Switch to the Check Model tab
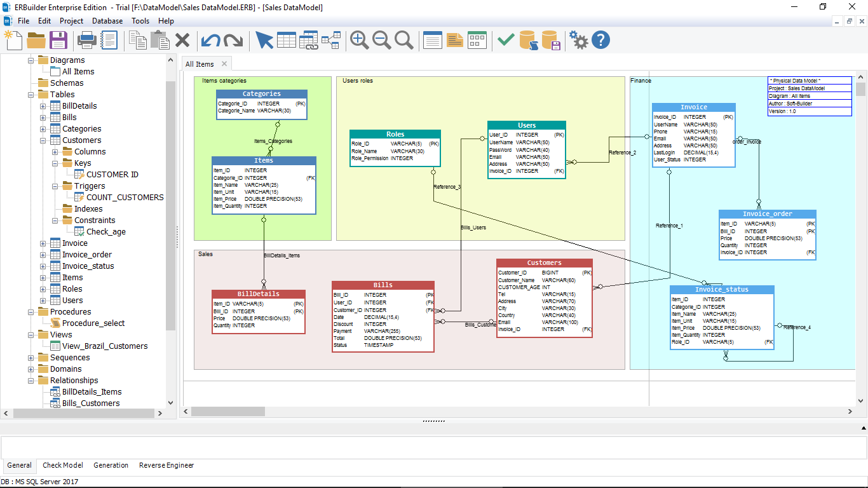 click(x=62, y=465)
